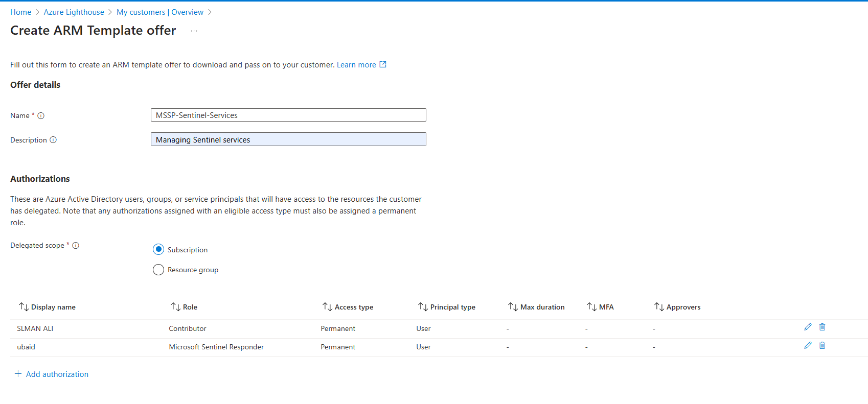The height and width of the screenshot is (404, 868).
Task: Open My customers | Overview breadcrumb
Action: (159, 12)
